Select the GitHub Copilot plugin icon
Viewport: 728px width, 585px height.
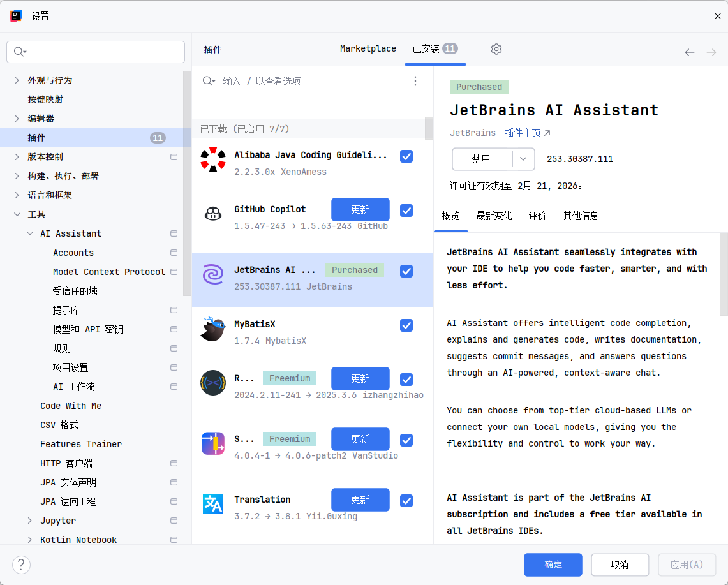coord(212,214)
